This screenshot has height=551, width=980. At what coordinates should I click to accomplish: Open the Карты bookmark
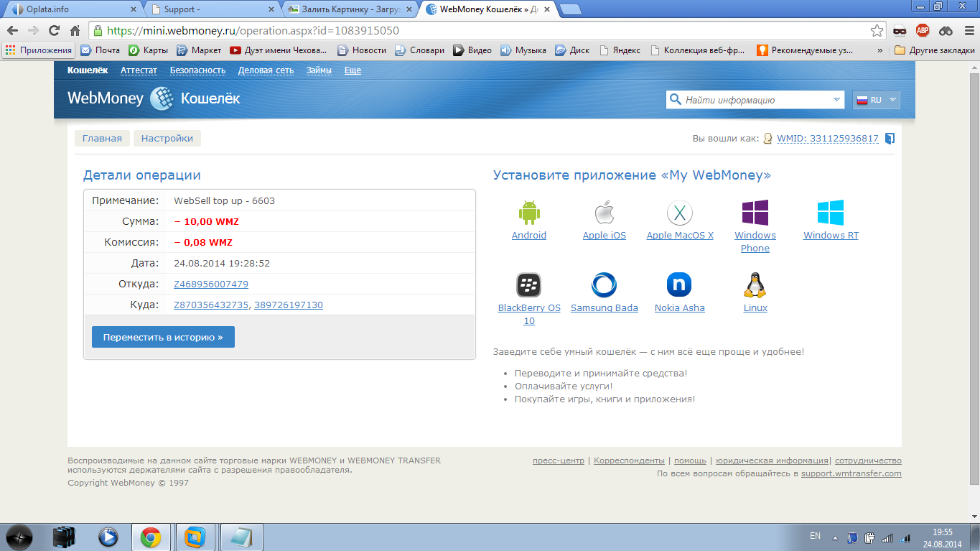(x=148, y=50)
